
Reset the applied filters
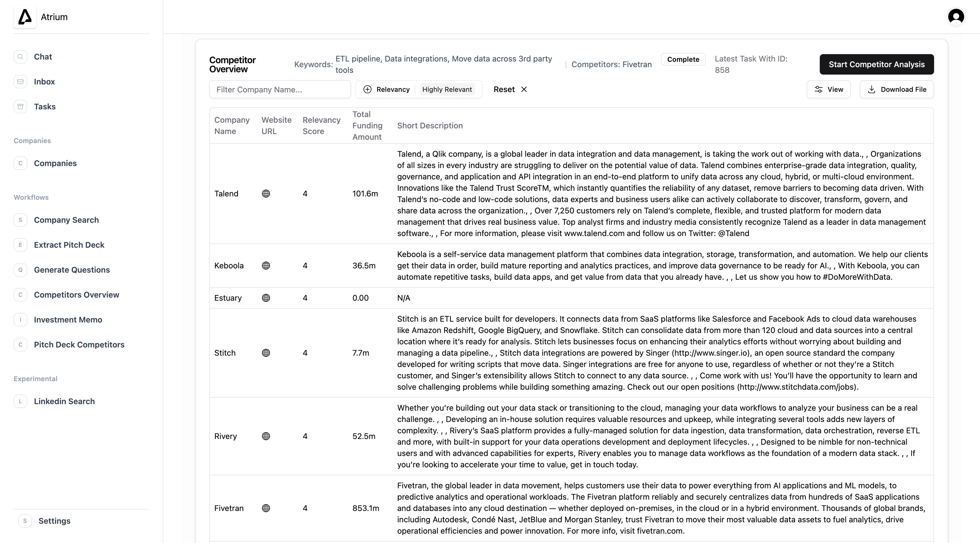click(510, 89)
